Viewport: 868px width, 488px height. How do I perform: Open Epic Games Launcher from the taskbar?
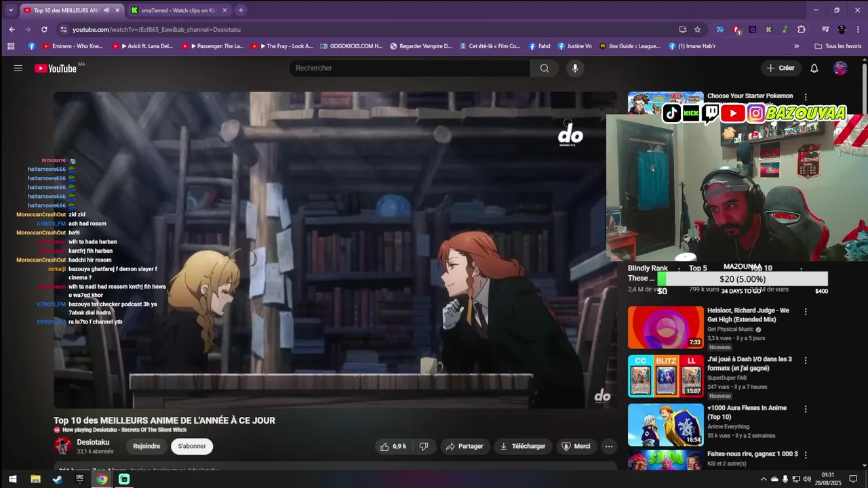pyautogui.click(x=80, y=479)
